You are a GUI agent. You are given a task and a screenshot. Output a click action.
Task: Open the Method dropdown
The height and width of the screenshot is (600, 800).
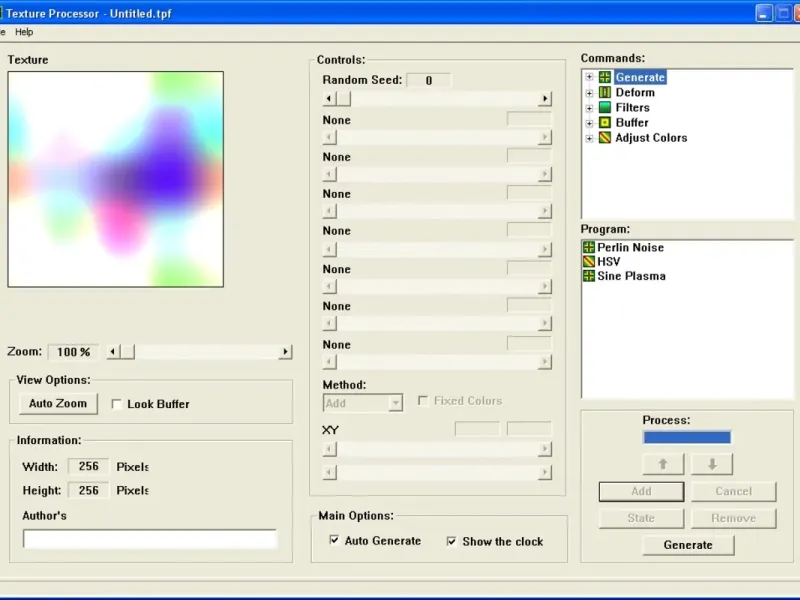pos(395,403)
